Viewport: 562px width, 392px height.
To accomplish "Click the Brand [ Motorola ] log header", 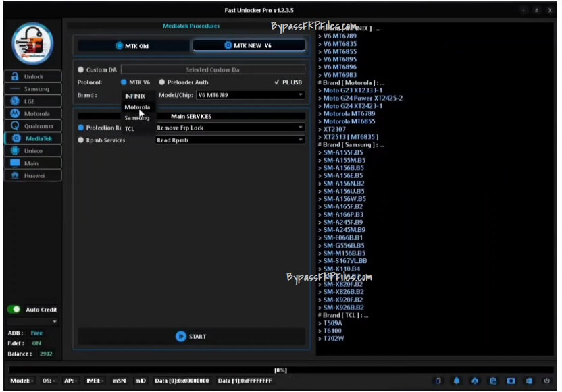I will pyautogui.click(x=351, y=83).
